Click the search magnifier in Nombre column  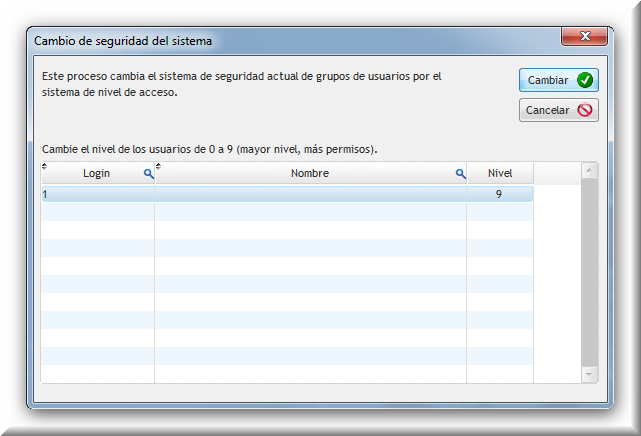(460, 174)
